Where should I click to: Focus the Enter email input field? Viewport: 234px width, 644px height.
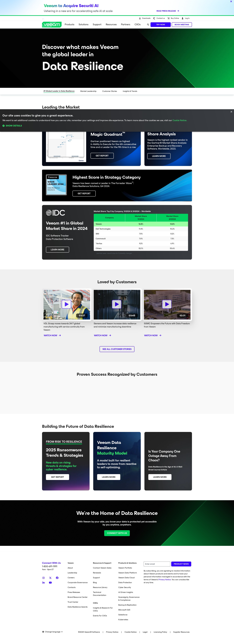point(157,564)
